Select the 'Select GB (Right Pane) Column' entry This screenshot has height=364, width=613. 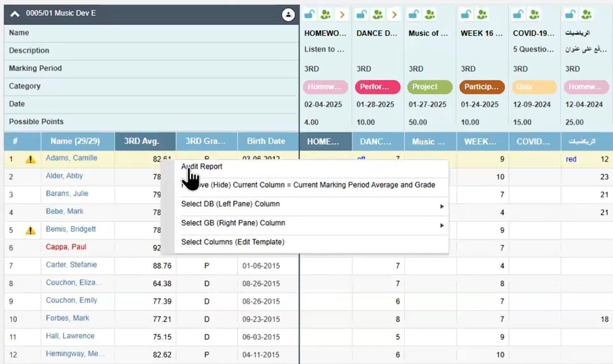click(233, 223)
